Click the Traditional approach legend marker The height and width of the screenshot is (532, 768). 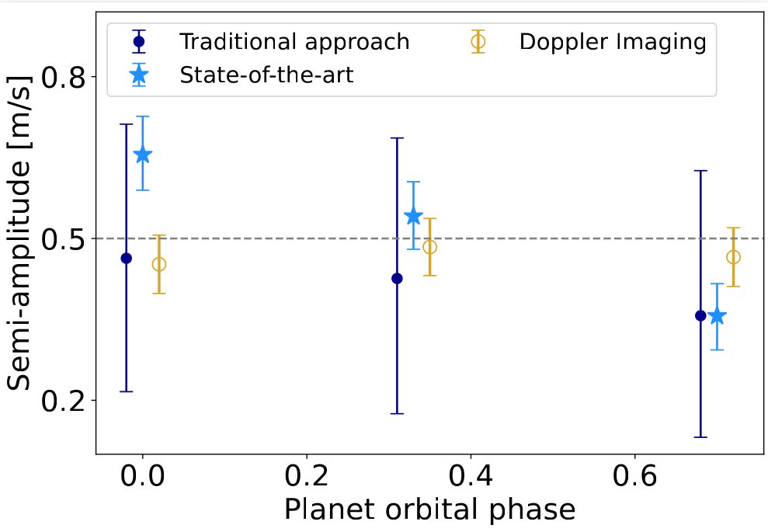pyautogui.click(x=140, y=41)
